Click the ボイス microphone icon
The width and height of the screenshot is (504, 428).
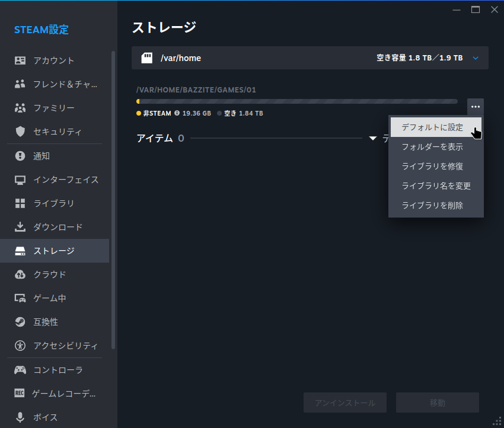(20, 417)
